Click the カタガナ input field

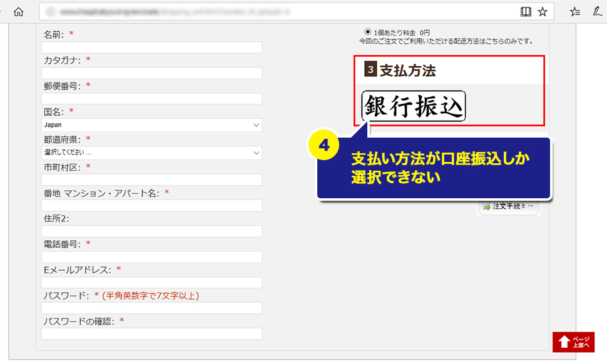pyautogui.click(x=151, y=73)
